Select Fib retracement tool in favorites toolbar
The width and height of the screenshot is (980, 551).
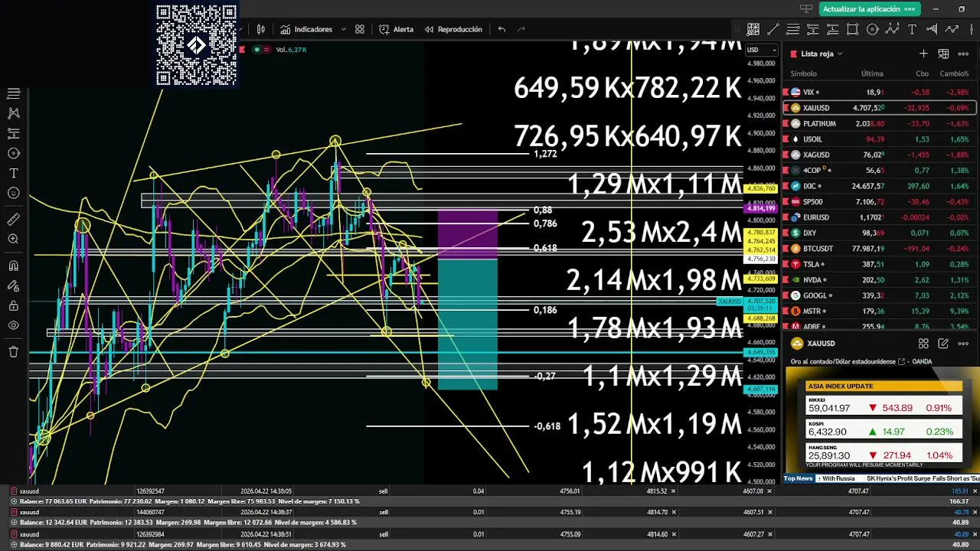pos(793,29)
